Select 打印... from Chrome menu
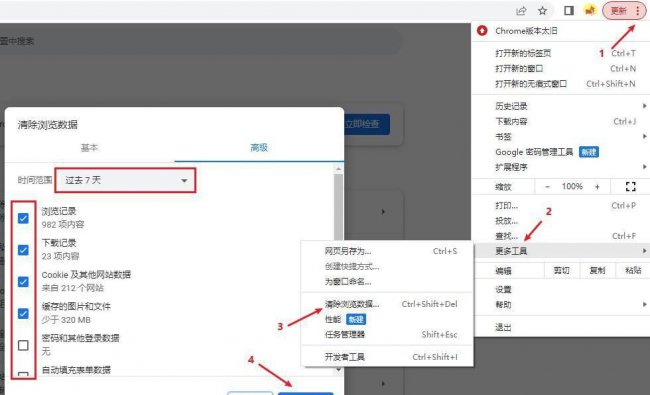The height and width of the screenshot is (395, 650). 560,206
